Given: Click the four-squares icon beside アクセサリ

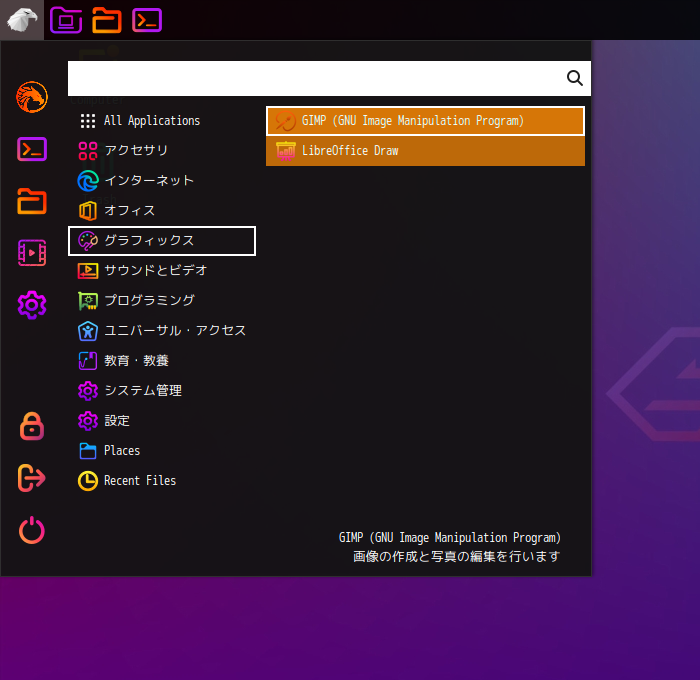Looking at the screenshot, I should [x=88, y=151].
